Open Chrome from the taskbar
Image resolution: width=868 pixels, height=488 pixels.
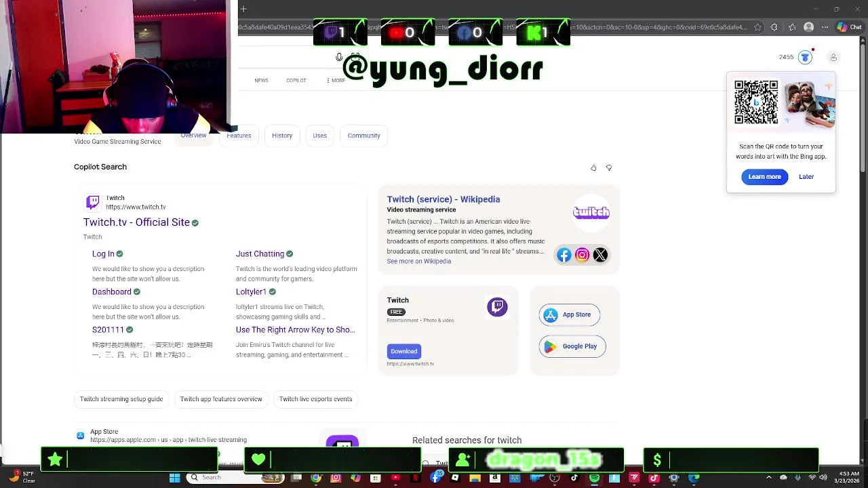click(x=316, y=478)
